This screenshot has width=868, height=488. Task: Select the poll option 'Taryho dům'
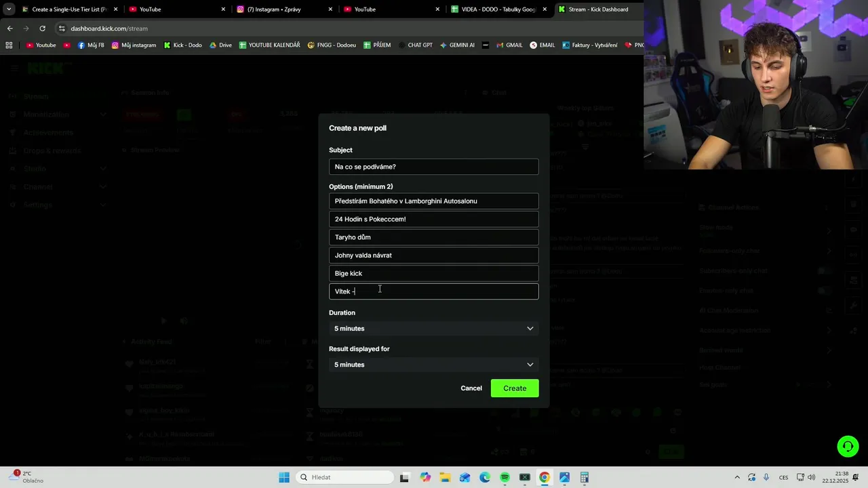(434, 237)
